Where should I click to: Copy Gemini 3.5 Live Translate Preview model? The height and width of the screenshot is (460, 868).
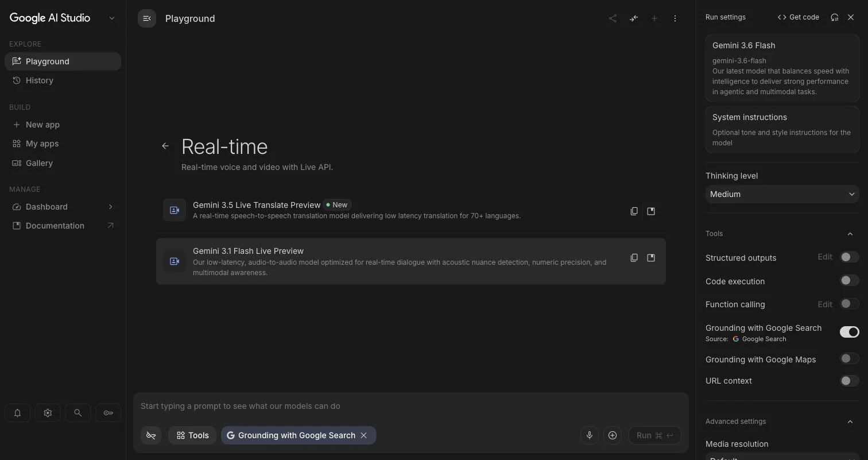point(634,211)
